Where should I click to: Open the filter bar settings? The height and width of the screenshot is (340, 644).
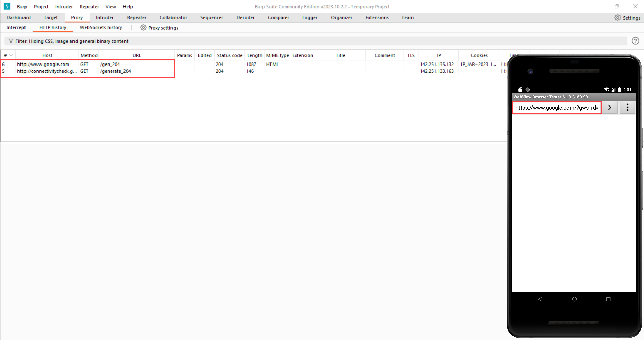(x=315, y=41)
